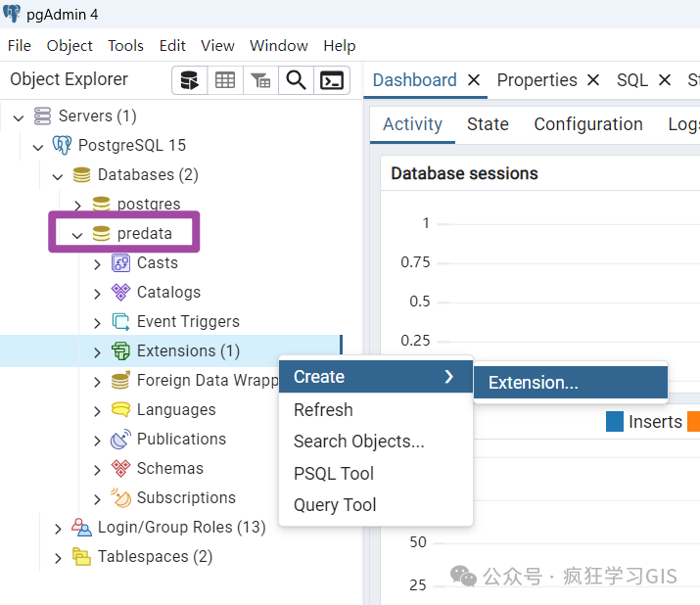Image resolution: width=700 pixels, height=605 pixels.
Task: Switch to the Configuration dashboard tab
Action: point(588,124)
